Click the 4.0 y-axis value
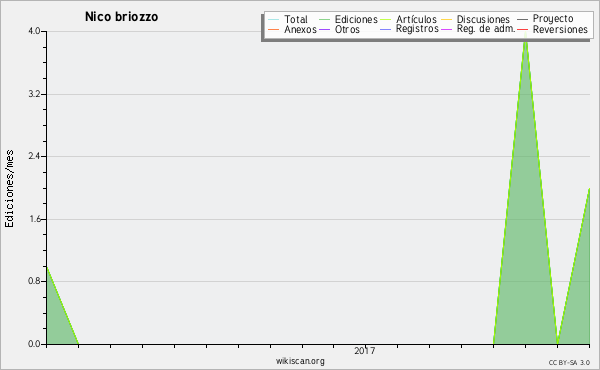 click(34, 31)
